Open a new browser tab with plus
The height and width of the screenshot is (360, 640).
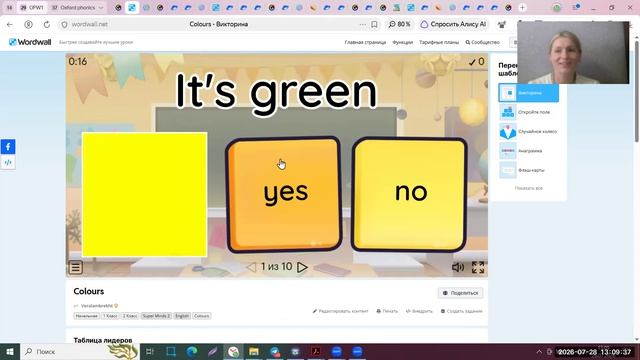point(522,7)
